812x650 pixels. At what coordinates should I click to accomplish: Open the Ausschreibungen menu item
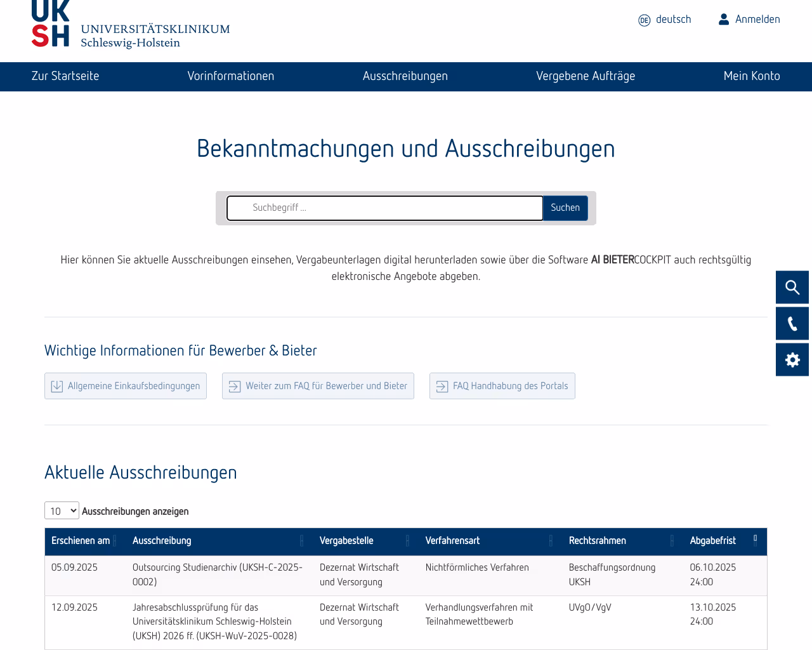[x=405, y=76]
